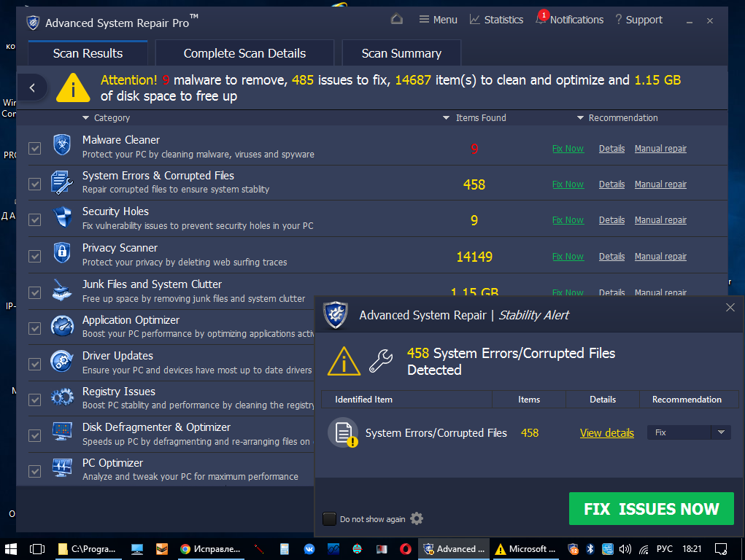Open the Opera browser taskbar icon

[x=406, y=549]
